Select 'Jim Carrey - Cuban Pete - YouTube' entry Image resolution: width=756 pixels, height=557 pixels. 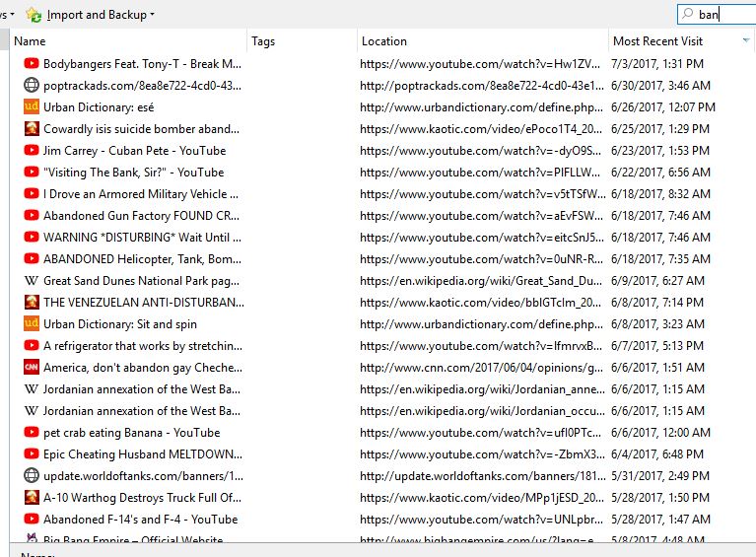134,151
